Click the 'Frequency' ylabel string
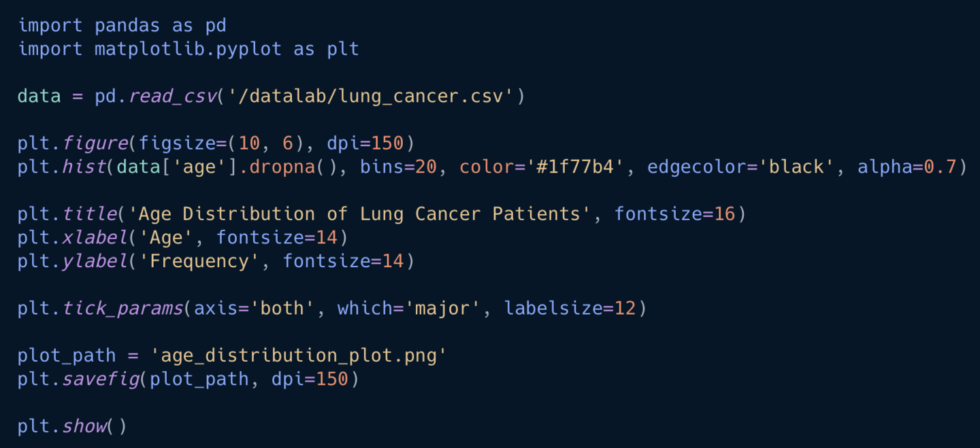The height and width of the screenshot is (448, 980). pos(199,261)
